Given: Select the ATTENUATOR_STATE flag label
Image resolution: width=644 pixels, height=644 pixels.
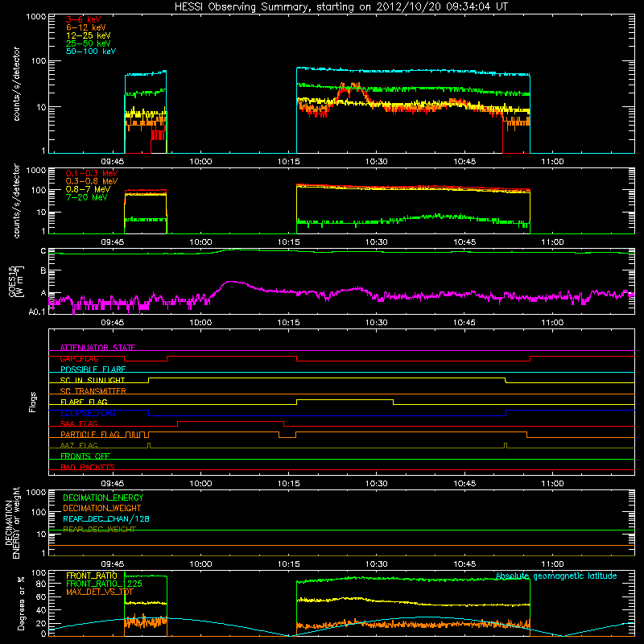Looking at the screenshot, I should pyautogui.click(x=97, y=348).
